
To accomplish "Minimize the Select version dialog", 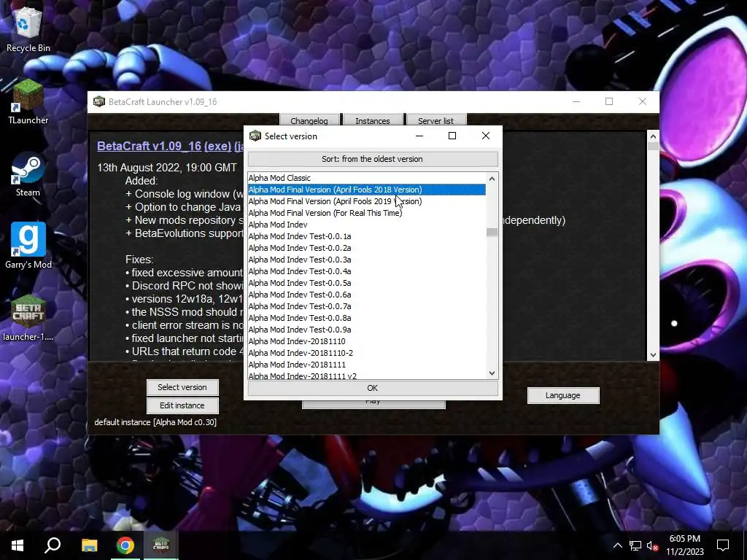I will tap(419, 136).
